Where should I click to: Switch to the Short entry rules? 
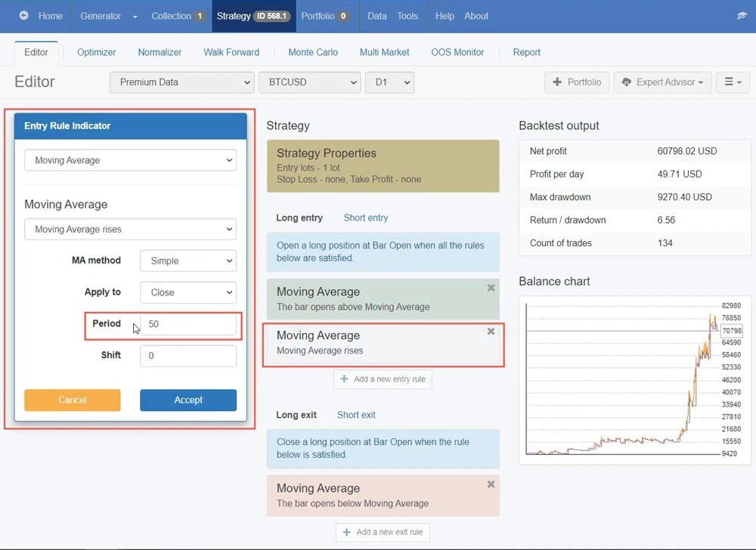(366, 218)
